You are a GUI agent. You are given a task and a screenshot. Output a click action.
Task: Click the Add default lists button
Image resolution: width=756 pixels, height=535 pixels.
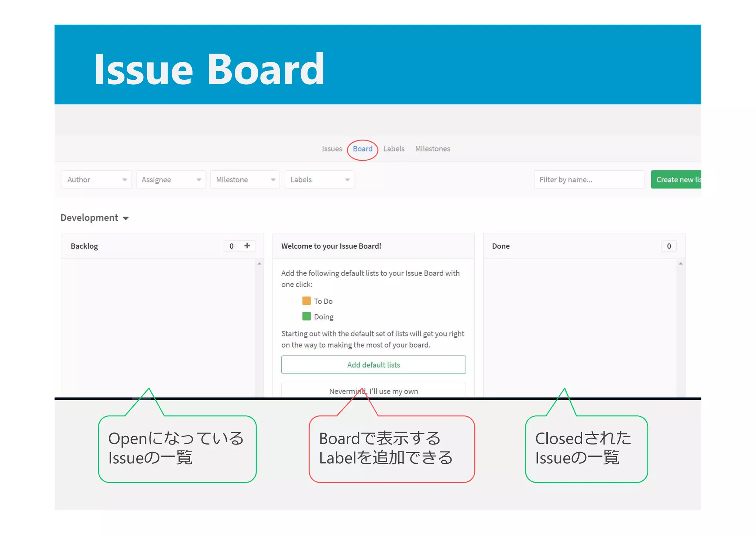pyautogui.click(x=374, y=365)
